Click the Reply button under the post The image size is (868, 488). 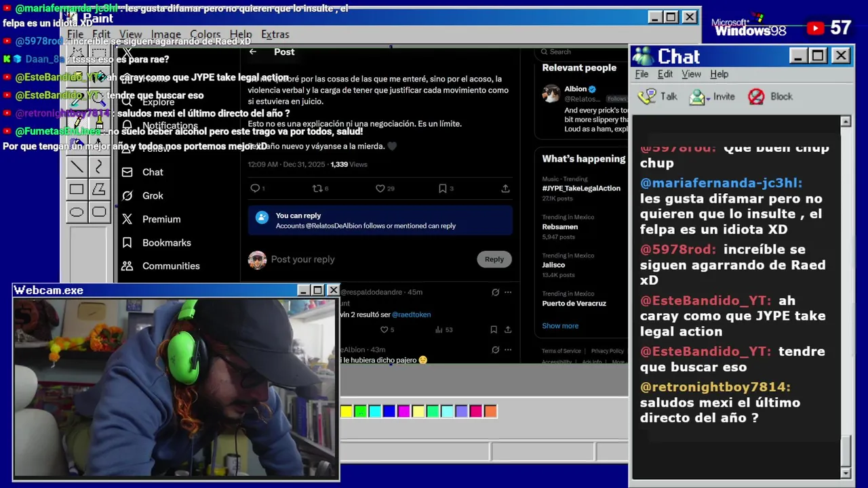point(494,259)
